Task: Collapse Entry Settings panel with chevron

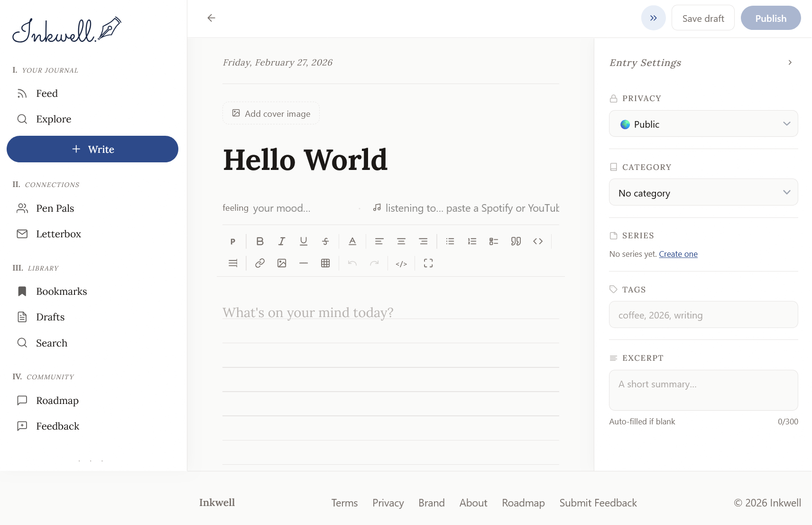Action: point(790,63)
